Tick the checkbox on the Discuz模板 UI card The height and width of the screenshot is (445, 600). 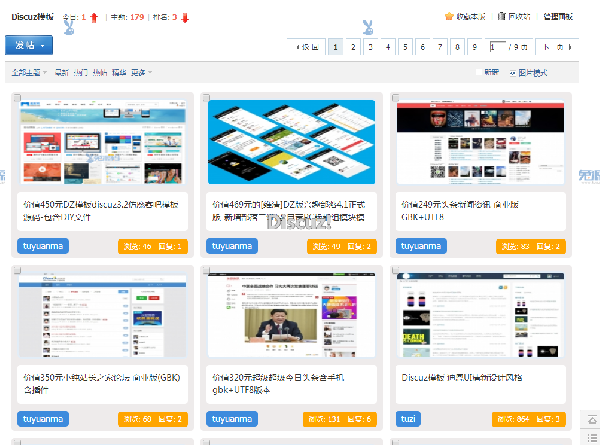click(x=396, y=271)
